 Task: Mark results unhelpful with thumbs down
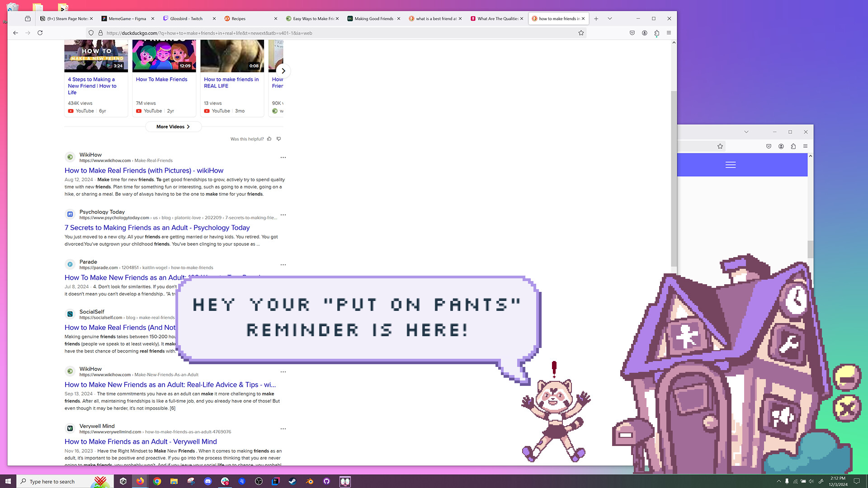click(x=279, y=139)
